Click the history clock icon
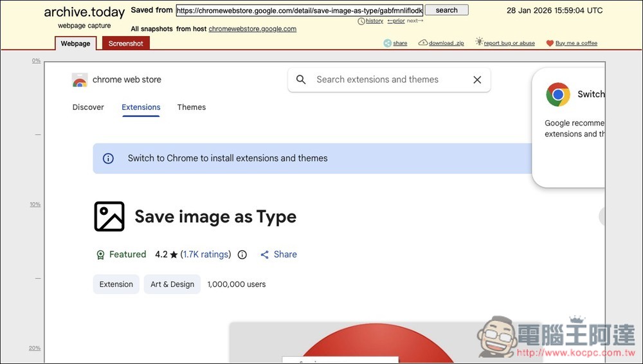643x364 pixels. tap(361, 21)
